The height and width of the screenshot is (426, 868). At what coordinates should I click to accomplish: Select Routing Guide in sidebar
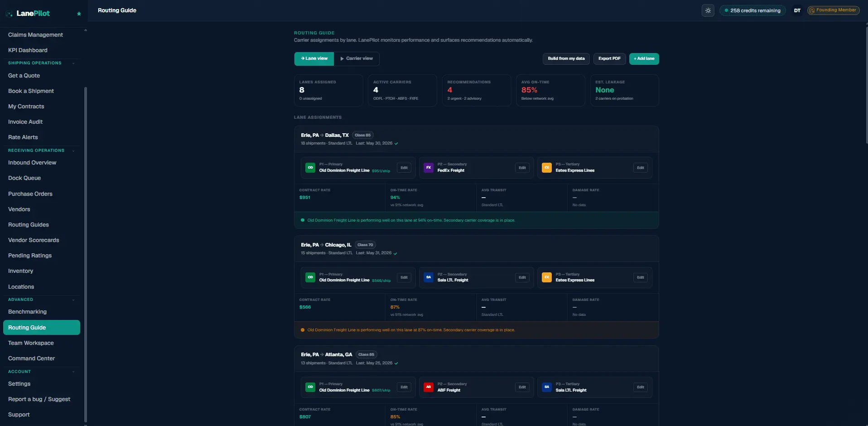(x=41, y=328)
